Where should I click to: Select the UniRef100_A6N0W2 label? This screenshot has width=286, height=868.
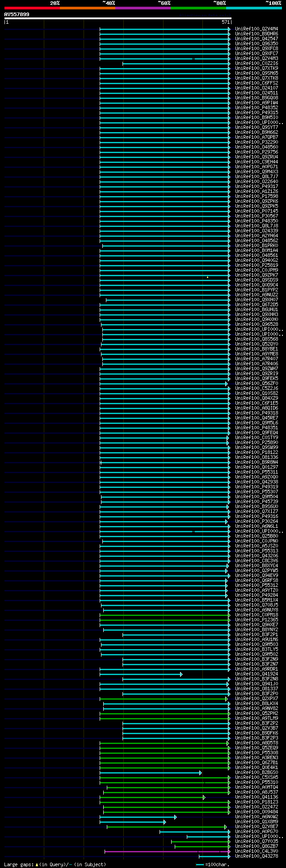pyautogui.click(x=257, y=817)
